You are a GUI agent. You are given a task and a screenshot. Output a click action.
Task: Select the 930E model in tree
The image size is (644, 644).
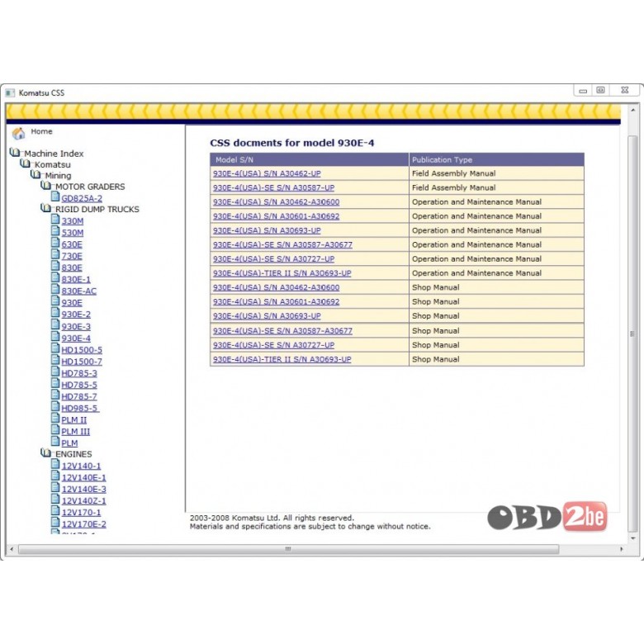point(72,303)
